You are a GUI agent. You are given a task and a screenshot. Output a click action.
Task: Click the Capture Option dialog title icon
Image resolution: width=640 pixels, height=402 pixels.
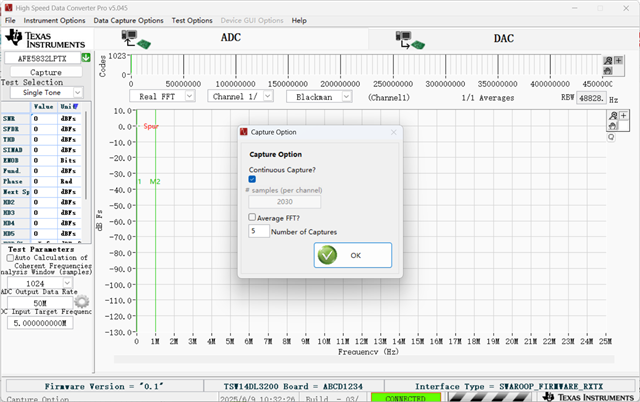244,132
